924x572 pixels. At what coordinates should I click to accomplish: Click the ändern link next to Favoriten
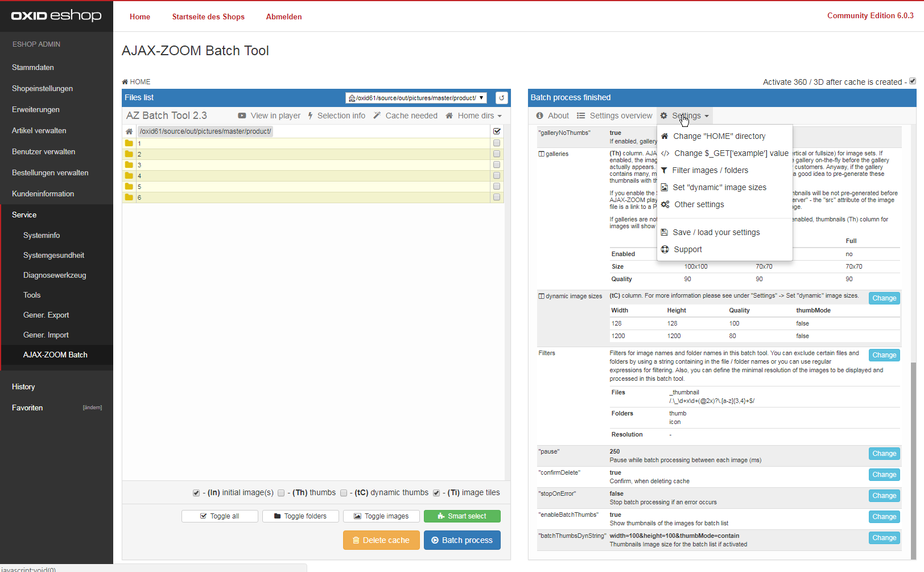(x=92, y=408)
